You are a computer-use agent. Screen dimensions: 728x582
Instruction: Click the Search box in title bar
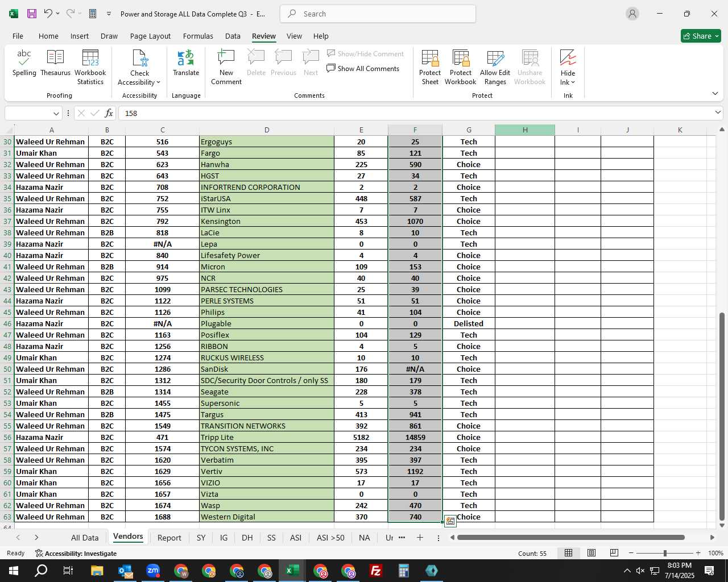click(x=378, y=14)
